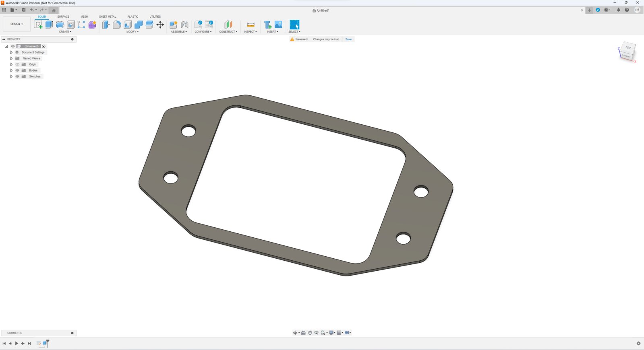Image resolution: width=644 pixels, height=350 pixels.
Task: Click the Save disk icon
Action: [x=23, y=10]
